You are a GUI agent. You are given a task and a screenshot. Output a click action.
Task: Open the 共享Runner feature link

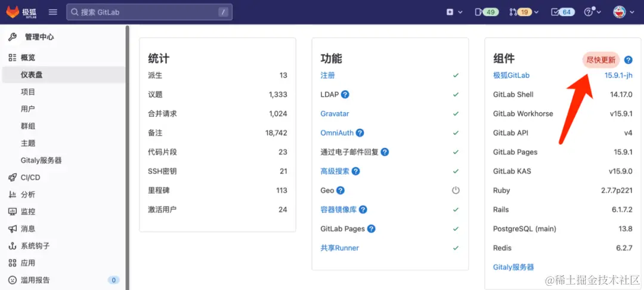click(x=340, y=248)
